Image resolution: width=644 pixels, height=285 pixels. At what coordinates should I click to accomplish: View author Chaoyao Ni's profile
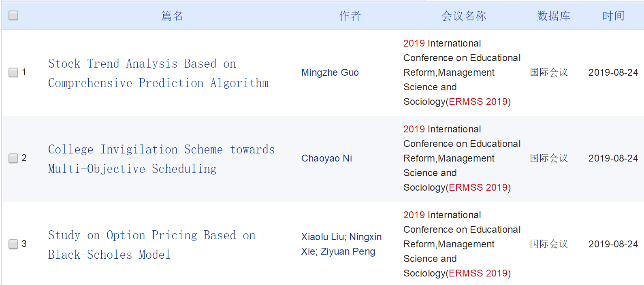point(326,158)
